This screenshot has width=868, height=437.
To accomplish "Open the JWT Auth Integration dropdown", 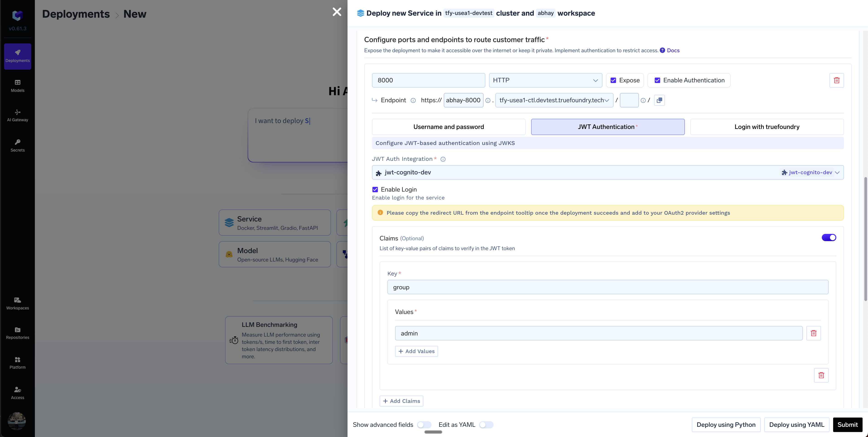I will (608, 172).
